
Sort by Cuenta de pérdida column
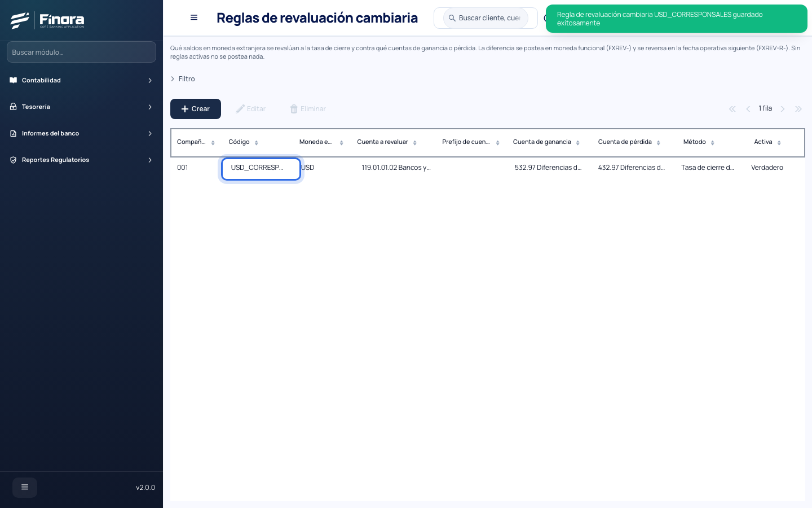(x=658, y=143)
